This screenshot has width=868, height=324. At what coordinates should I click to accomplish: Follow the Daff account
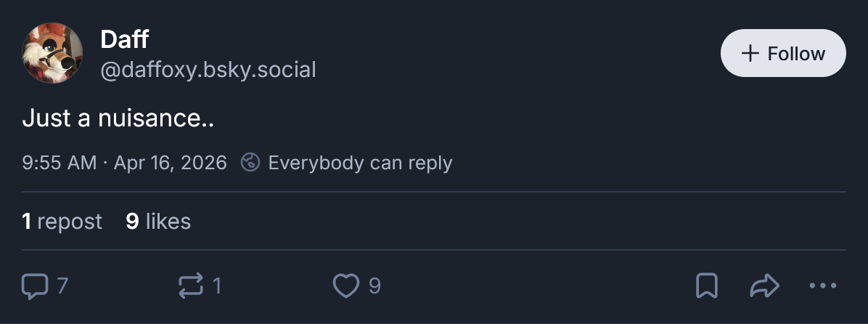(782, 53)
